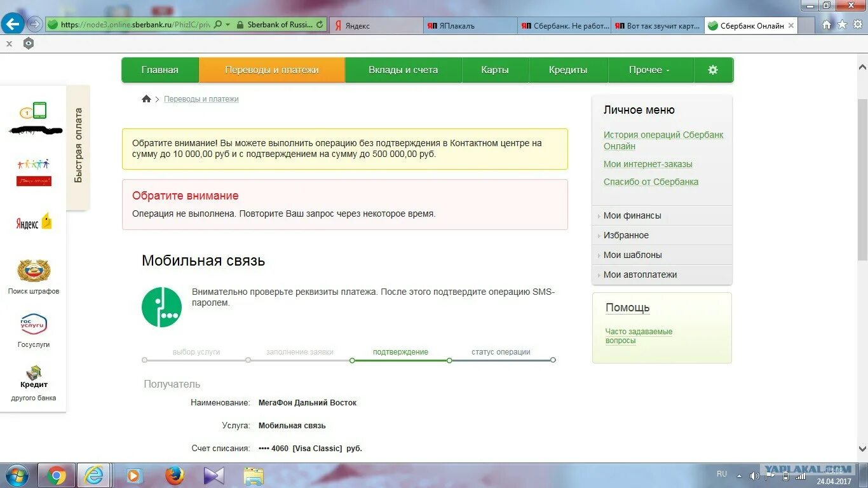The image size is (868, 488).
Task: Open Переводы и платежи menu item
Action: tap(272, 70)
